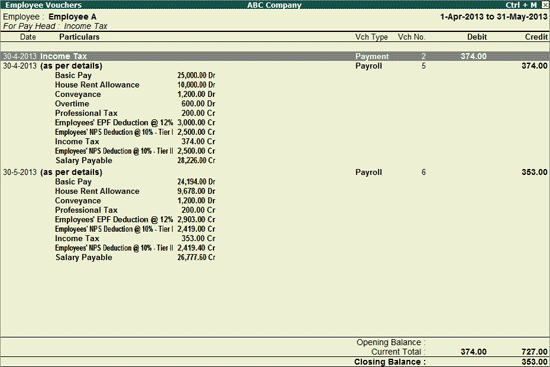
Task: Click the Particulars column header
Action: pyautogui.click(x=79, y=37)
